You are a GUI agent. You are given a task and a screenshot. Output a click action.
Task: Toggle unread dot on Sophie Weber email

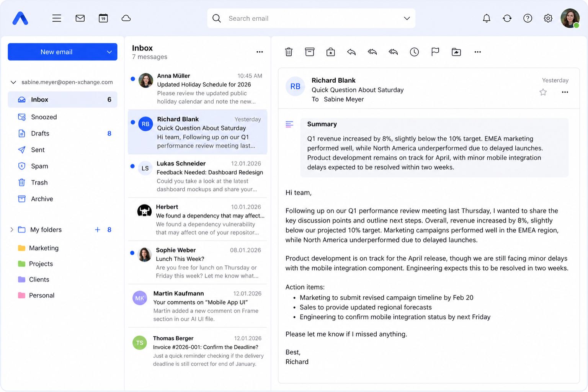[x=132, y=253]
